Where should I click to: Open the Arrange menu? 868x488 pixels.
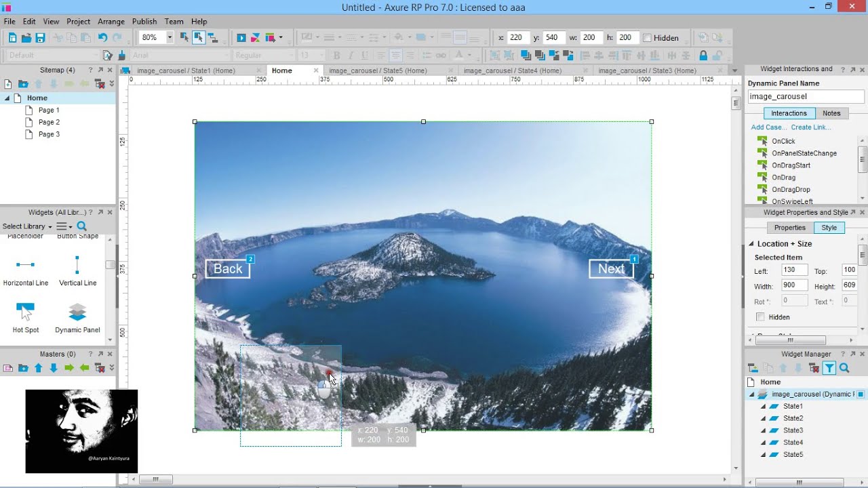[x=111, y=22]
